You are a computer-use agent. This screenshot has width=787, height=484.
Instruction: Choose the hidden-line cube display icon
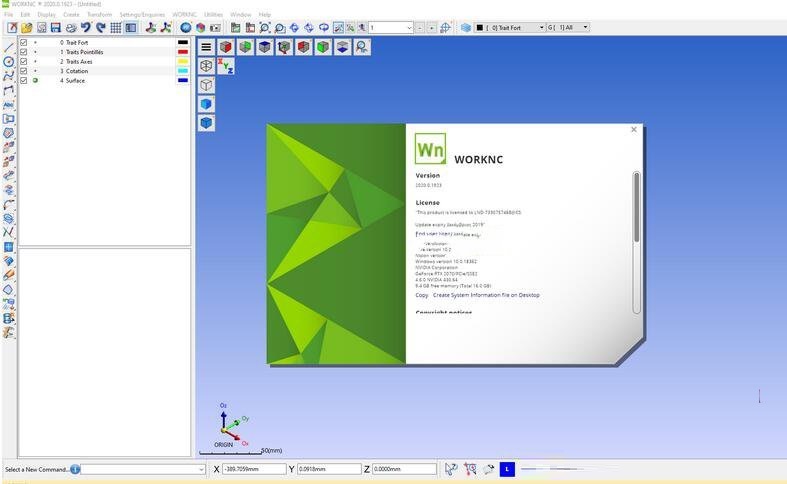[206, 85]
